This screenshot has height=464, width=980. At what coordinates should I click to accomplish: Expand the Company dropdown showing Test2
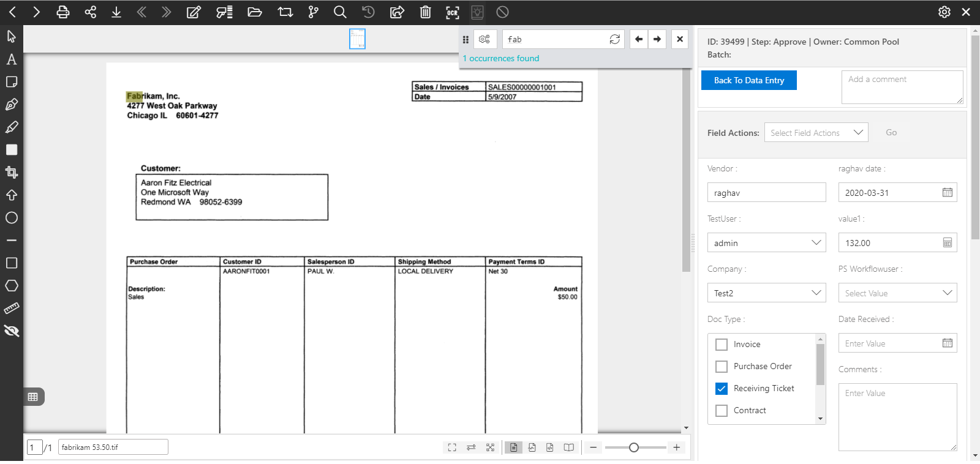coord(766,293)
